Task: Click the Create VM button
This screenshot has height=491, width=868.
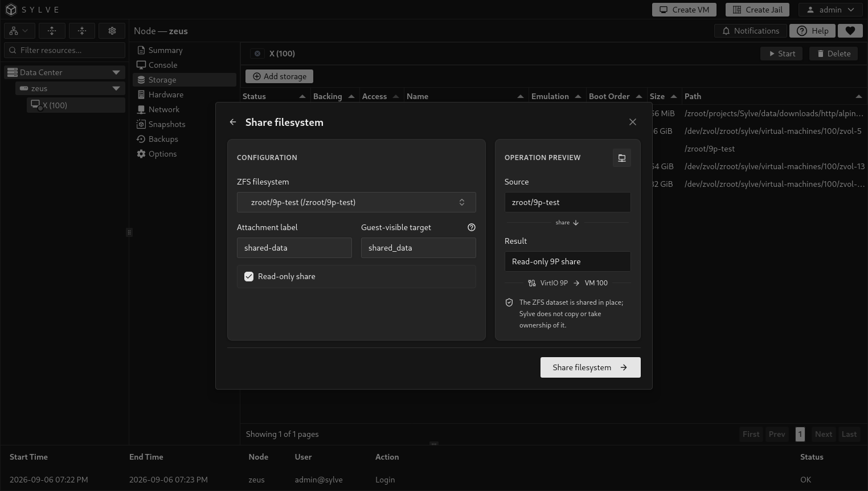Action: click(684, 10)
